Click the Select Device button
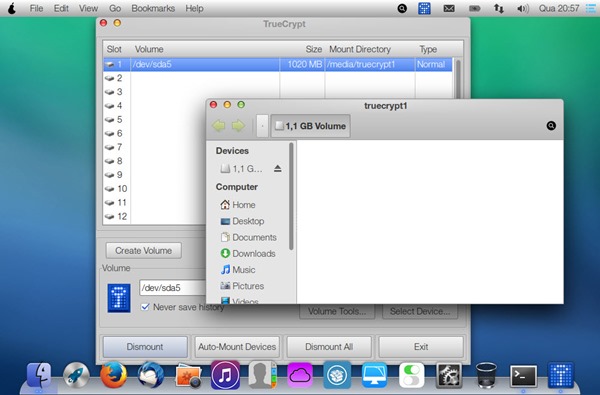The width and height of the screenshot is (600, 395). tap(420, 311)
